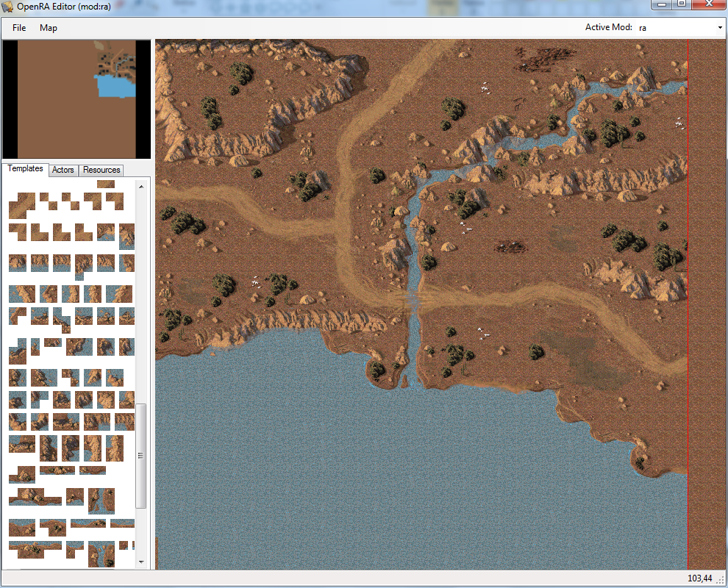Click the minimap preview of the map
Image resolution: width=728 pixels, height=588 pixels.
click(76, 98)
